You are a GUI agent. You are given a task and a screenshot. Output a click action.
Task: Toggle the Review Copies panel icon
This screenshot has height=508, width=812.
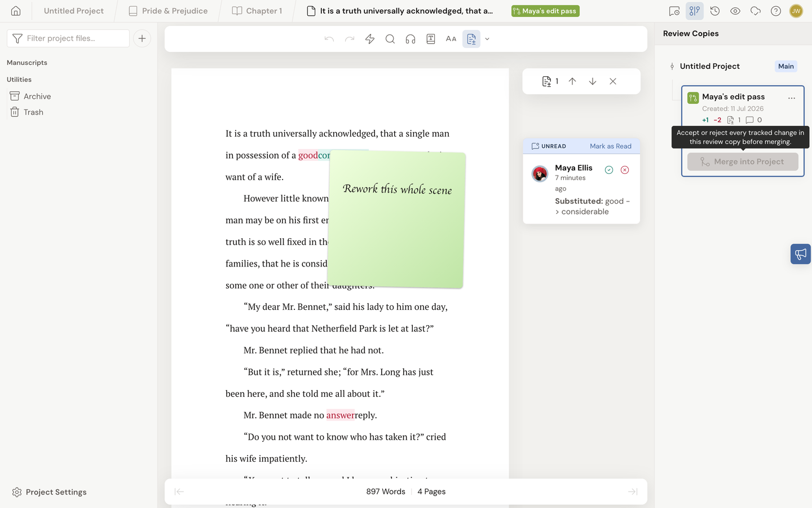[695, 11]
